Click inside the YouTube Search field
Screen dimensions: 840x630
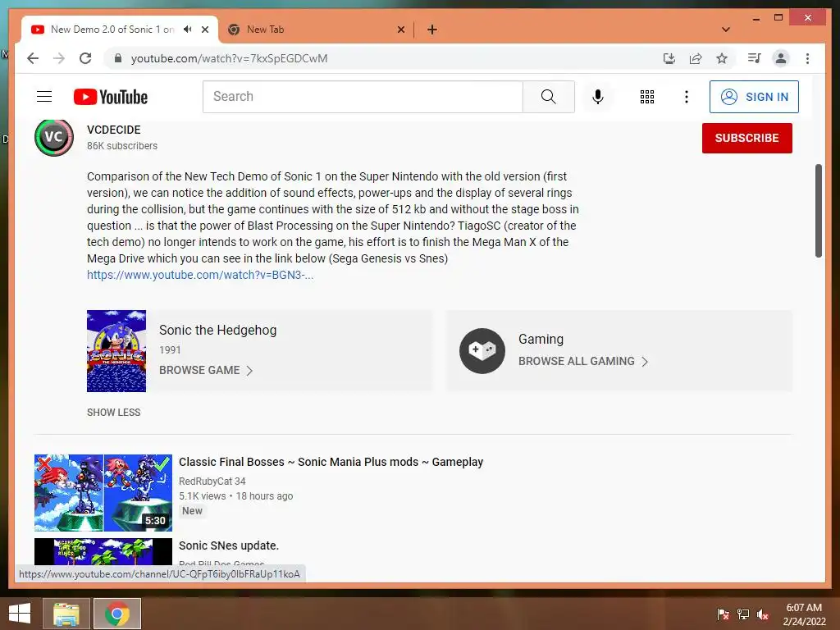click(363, 97)
